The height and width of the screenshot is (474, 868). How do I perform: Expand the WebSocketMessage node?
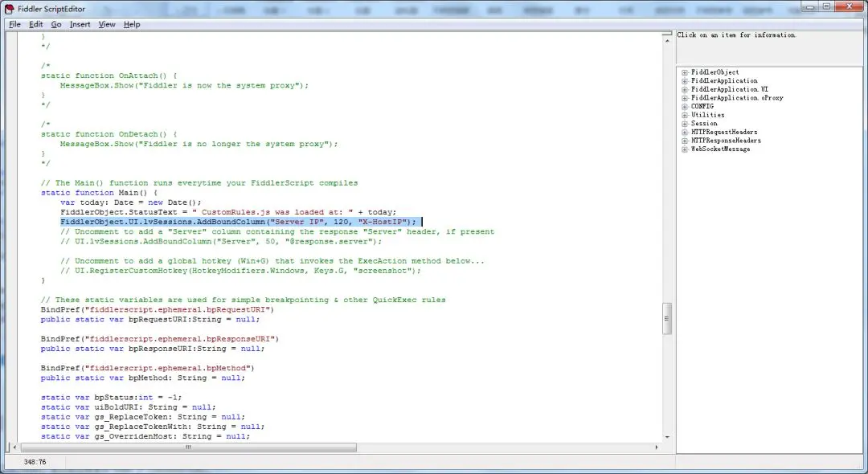(685, 149)
